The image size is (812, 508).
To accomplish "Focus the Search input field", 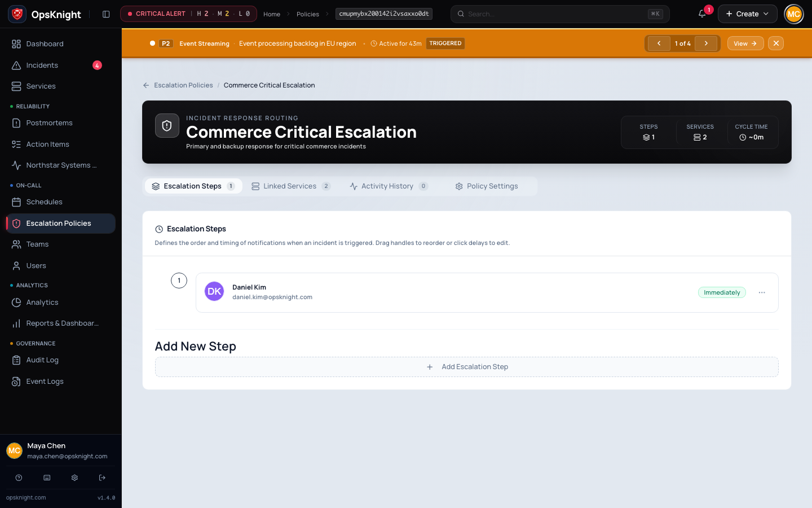I will [560, 14].
